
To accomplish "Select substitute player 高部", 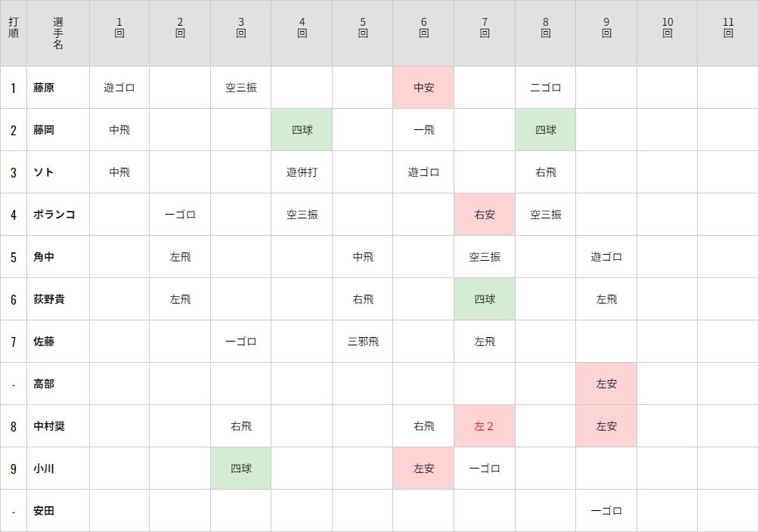I will pos(44,384).
